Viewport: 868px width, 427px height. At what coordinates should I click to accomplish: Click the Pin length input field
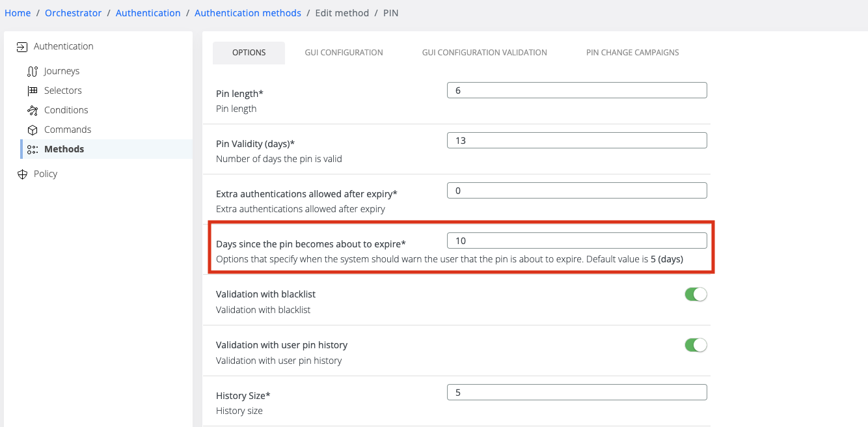(576, 90)
